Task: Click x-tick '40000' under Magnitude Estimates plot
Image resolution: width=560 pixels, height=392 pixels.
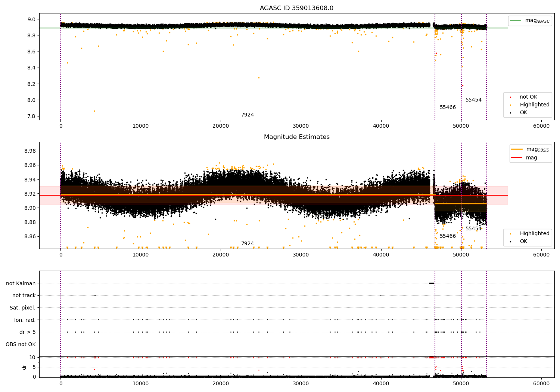Action: [x=381, y=255]
